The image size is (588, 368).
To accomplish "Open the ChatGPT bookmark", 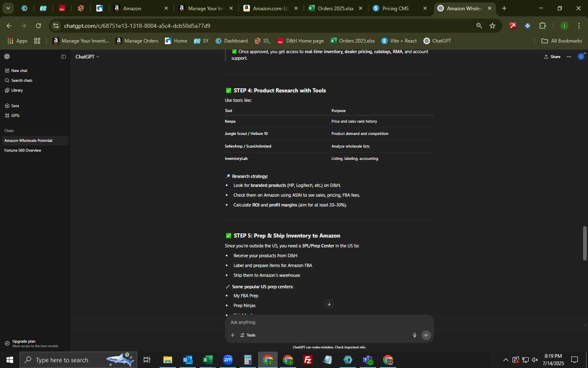I will point(437,41).
